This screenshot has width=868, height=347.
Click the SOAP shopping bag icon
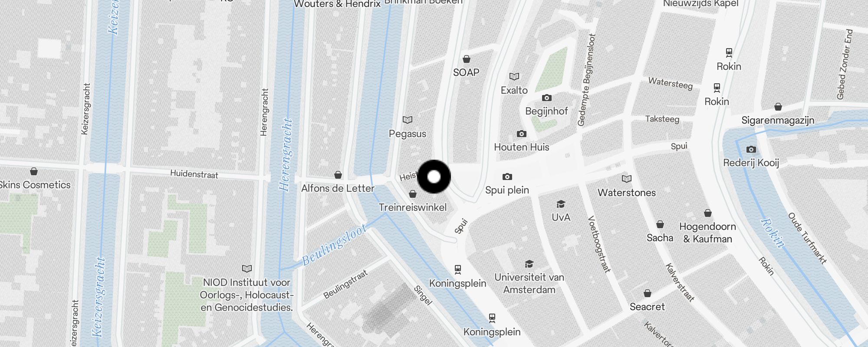pyautogui.click(x=467, y=59)
